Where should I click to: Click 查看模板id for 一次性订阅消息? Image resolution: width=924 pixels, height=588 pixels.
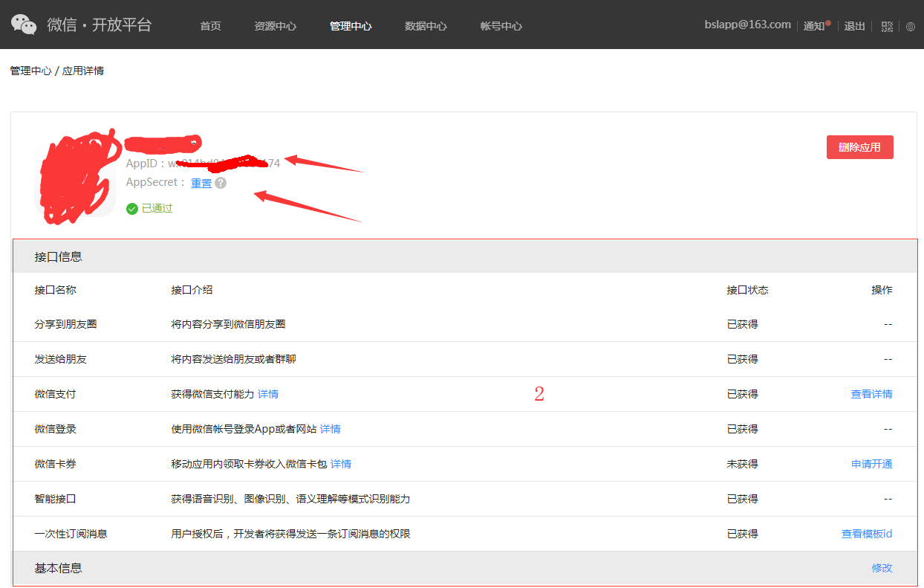tap(867, 534)
